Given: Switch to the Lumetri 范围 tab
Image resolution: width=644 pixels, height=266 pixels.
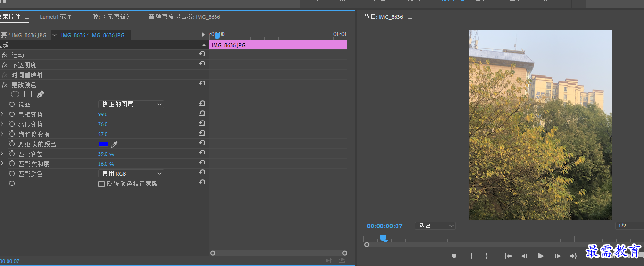Looking at the screenshot, I should [56, 17].
